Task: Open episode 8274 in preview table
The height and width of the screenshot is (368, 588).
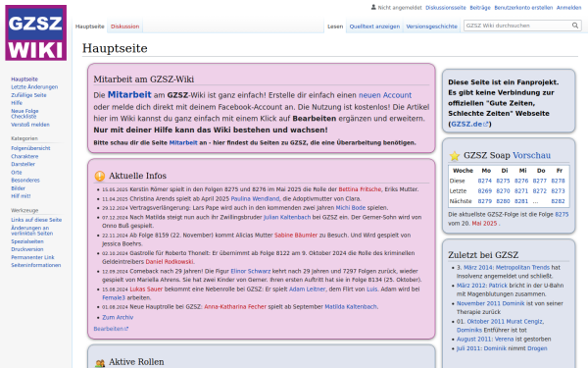Action: 484,181
